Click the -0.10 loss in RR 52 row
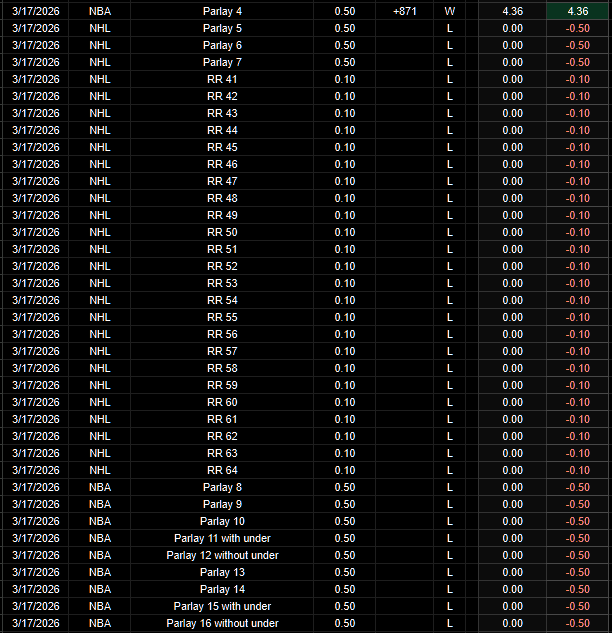612x633 pixels. click(577, 266)
